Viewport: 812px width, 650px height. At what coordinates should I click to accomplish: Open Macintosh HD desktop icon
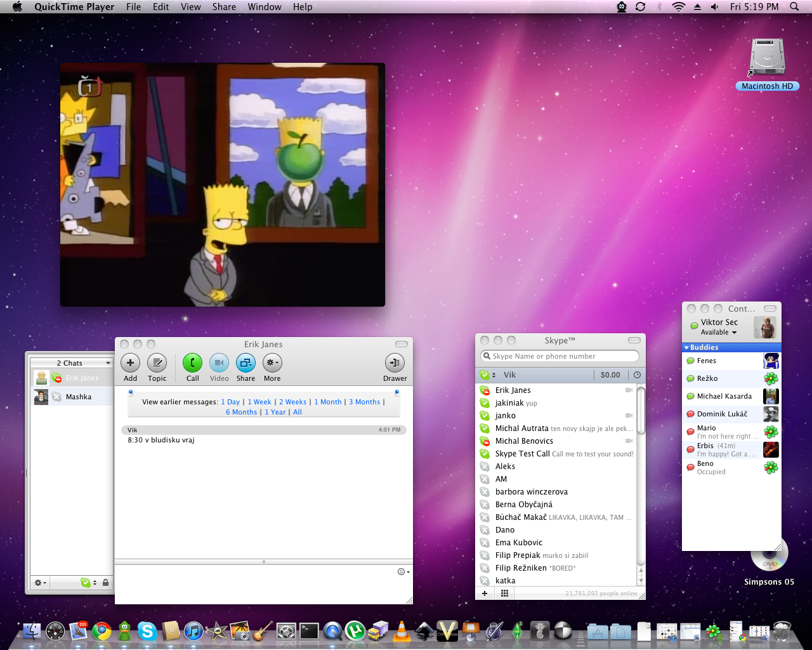768,64
